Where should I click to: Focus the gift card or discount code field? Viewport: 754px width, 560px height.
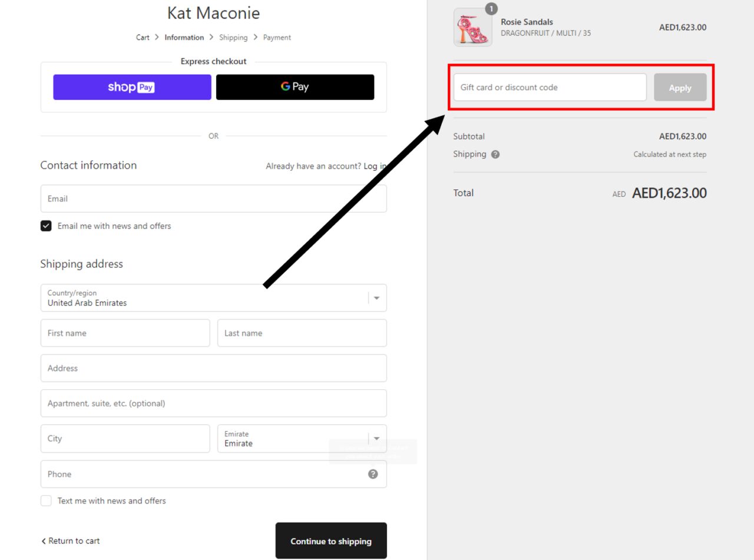(x=550, y=88)
